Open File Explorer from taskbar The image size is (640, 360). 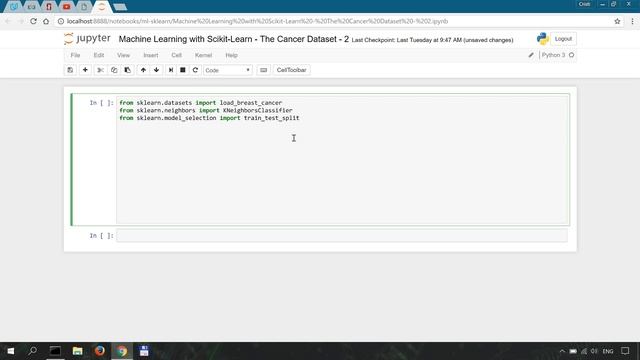pos(77,351)
